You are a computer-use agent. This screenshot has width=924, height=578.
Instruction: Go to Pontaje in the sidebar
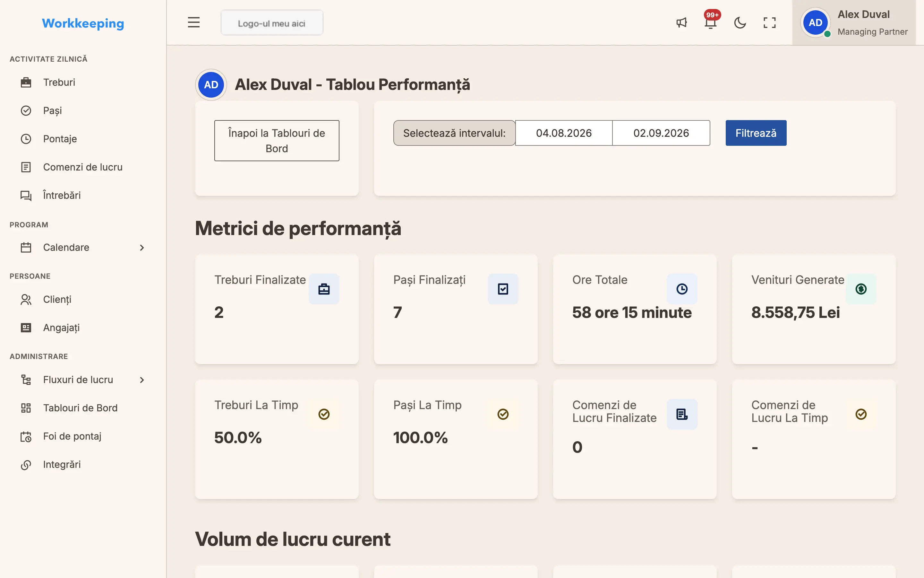coord(83,139)
